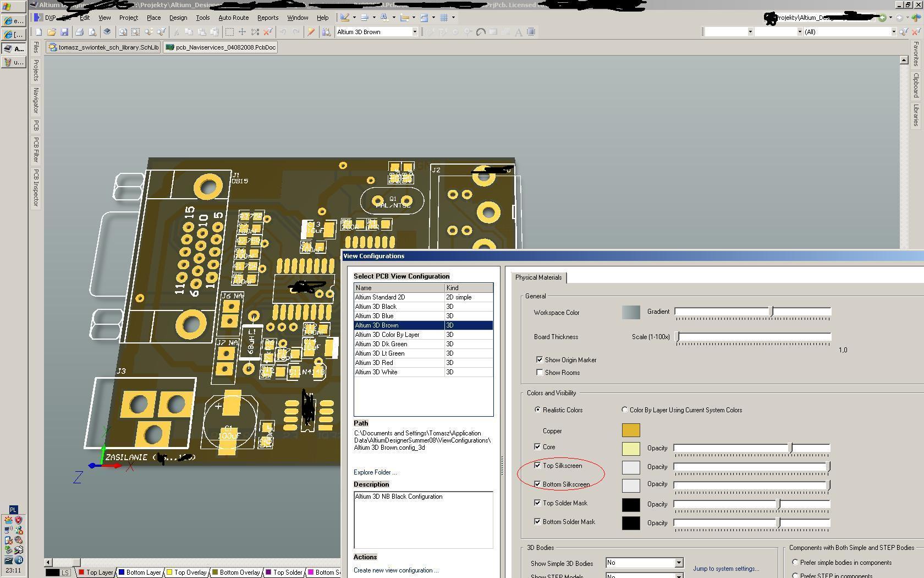Toggle the Show Origin Marker checkbox
This screenshot has width=924, height=578.
[x=540, y=359]
